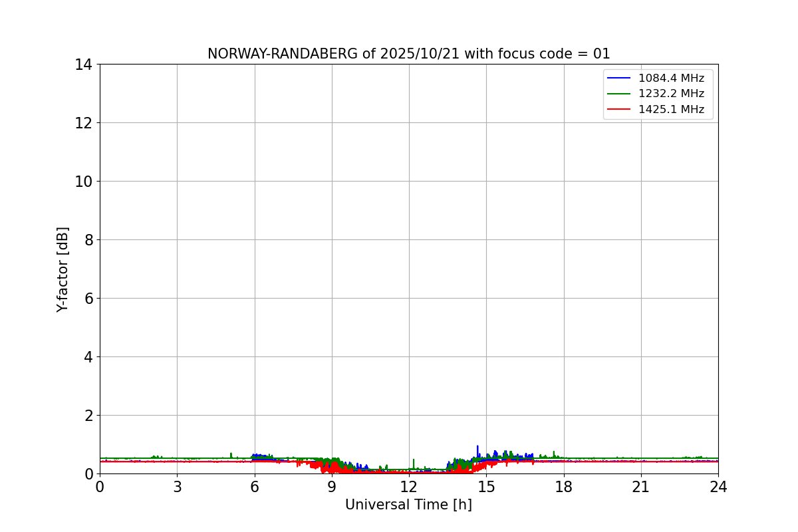Click the plot title NORWAY-RANDABERG of 2025/10/21
Viewport: 798px width, 532px height.
pyautogui.click(x=408, y=54)
